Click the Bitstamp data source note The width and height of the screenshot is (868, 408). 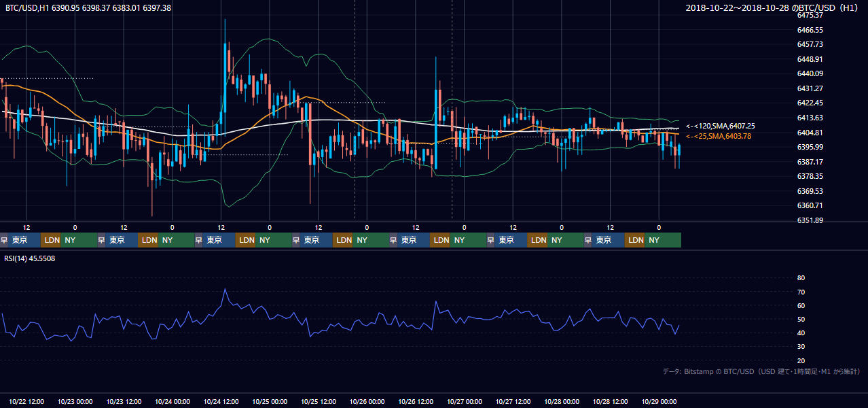(761, 371)
